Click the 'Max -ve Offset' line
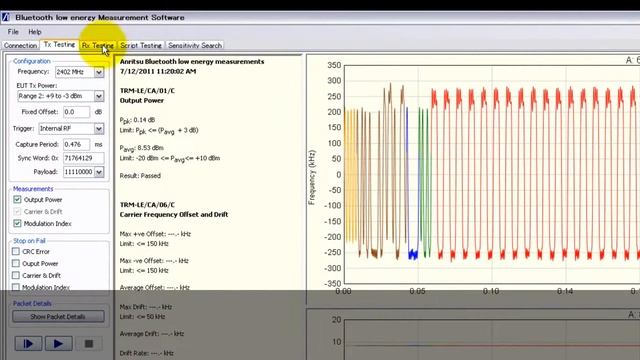Screen dimensions: 640x360 click(x=154, y=261)
